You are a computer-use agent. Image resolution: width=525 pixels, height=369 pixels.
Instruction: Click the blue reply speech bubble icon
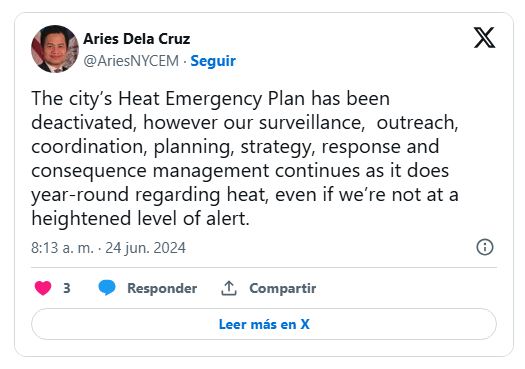(x=107, y=288)
